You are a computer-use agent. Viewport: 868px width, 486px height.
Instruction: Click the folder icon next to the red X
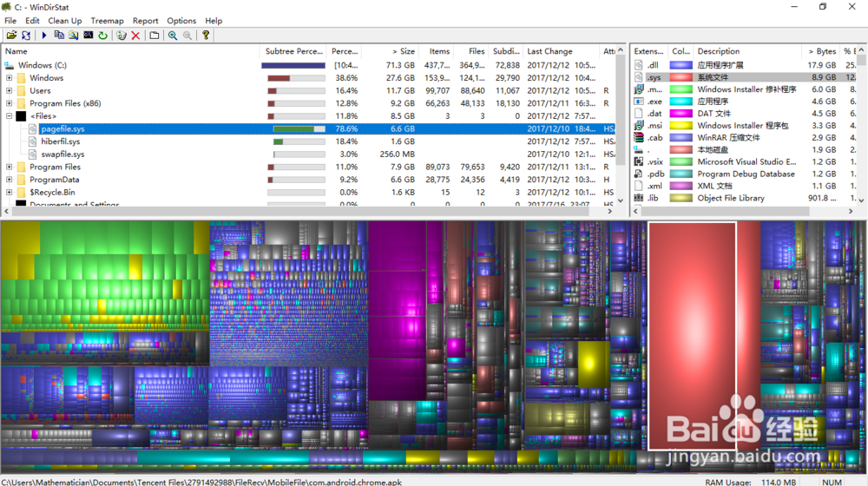tap(155, 36)
